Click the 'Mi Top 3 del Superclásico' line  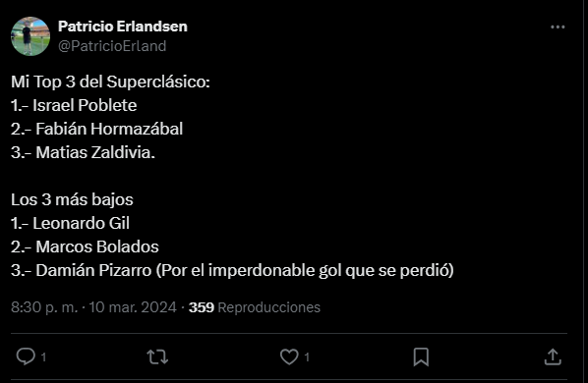(110, 82)
